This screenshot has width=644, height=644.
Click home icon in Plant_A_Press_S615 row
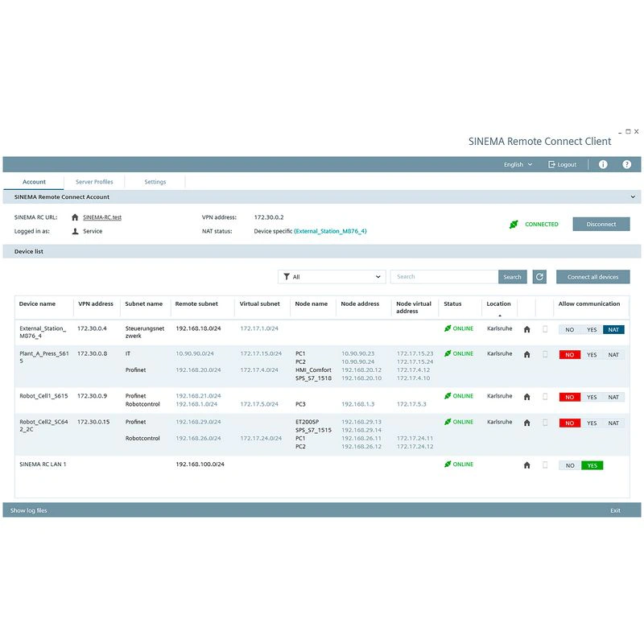point(527,354)
